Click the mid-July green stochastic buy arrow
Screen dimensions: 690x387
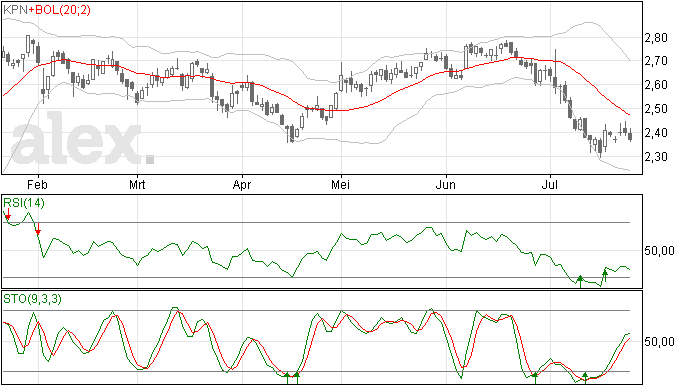585,378
